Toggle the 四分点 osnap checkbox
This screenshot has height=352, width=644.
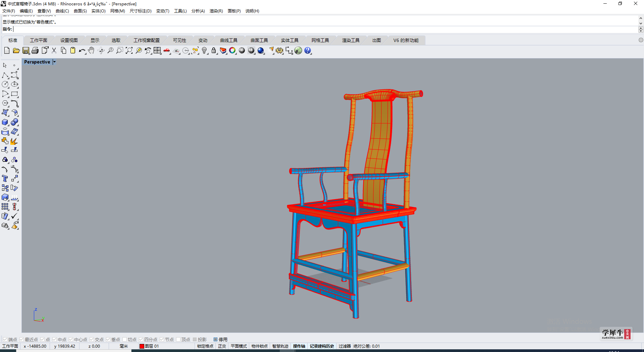pos(141,340)
